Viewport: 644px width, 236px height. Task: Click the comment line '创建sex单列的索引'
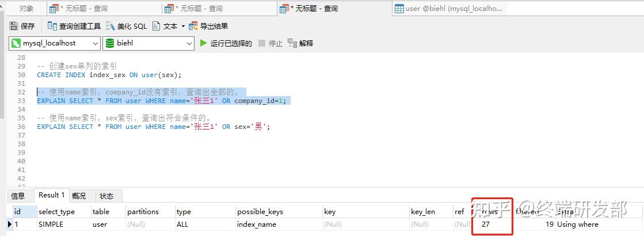click(77, 66)
